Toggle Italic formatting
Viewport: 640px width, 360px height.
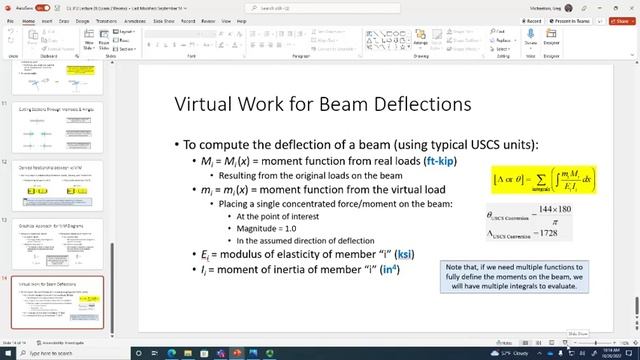[158, 45]
